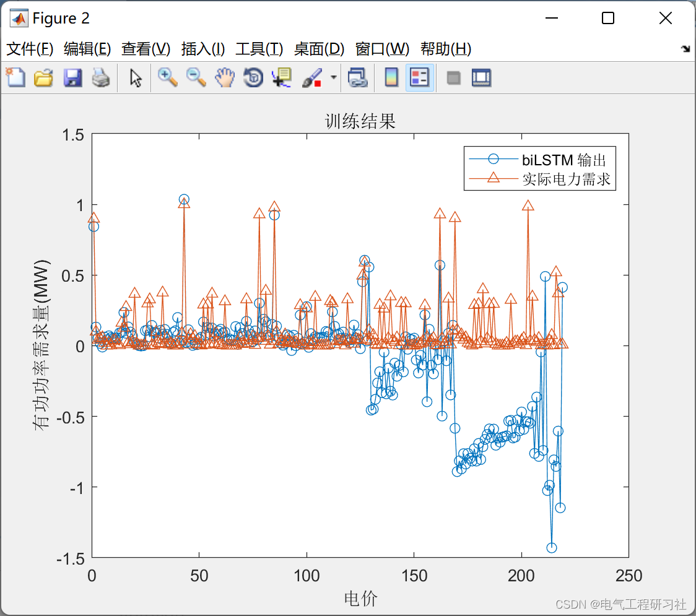Open the 桌面(D) menu
This screenshot has height=616, width=696.
[319, 49]
